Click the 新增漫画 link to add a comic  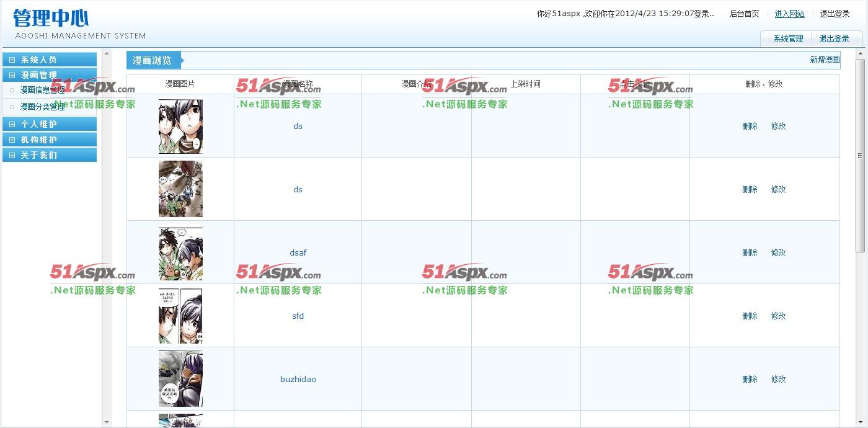(825, 60)
